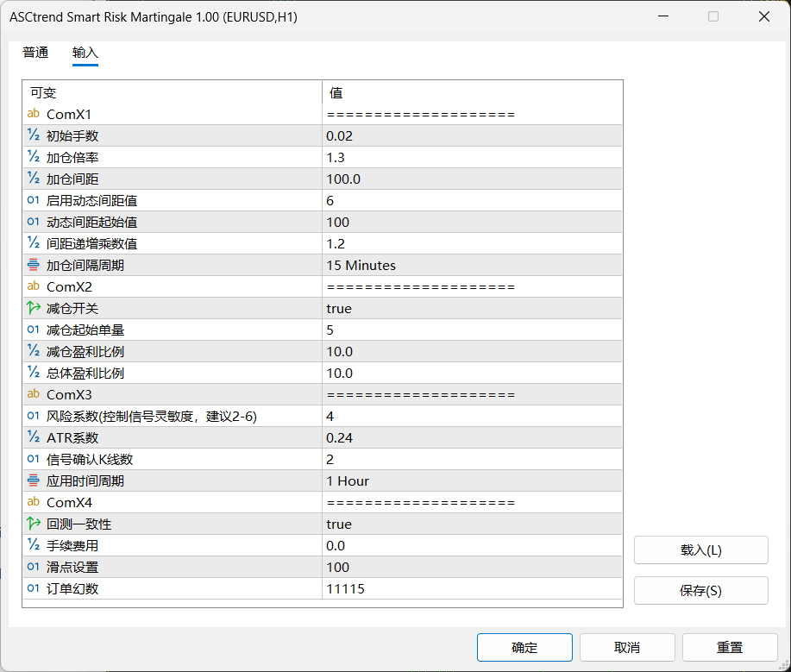This screenshot has height=672, width=791.
Task: Toggle the 减仓开关 true value
Action: tap(472, 308)
